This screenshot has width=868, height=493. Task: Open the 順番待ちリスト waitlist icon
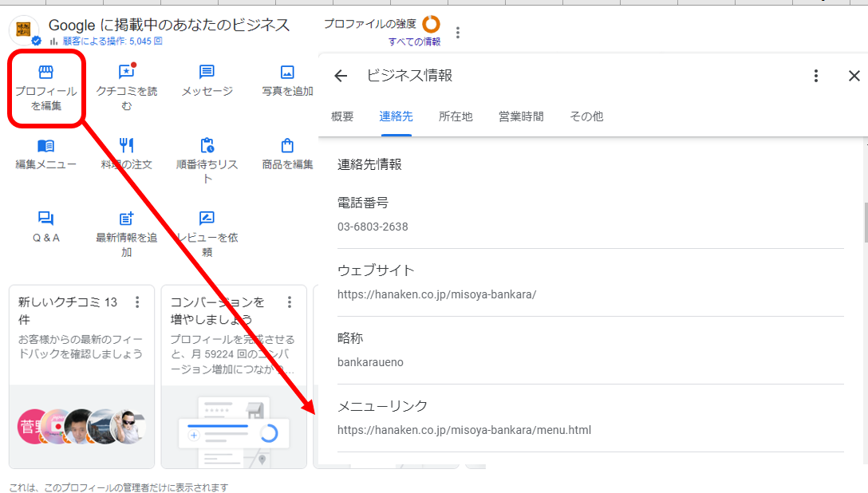pos(207,145)
